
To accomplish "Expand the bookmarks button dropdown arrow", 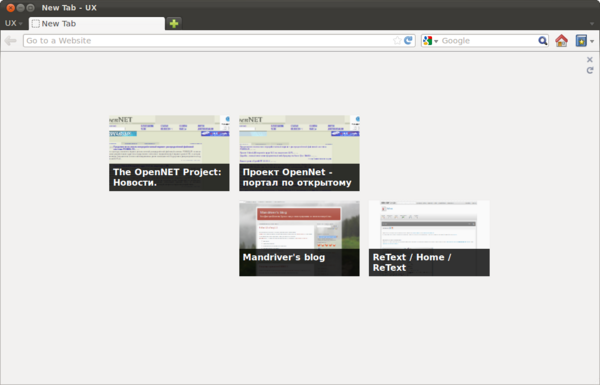I will coord(592,41).
